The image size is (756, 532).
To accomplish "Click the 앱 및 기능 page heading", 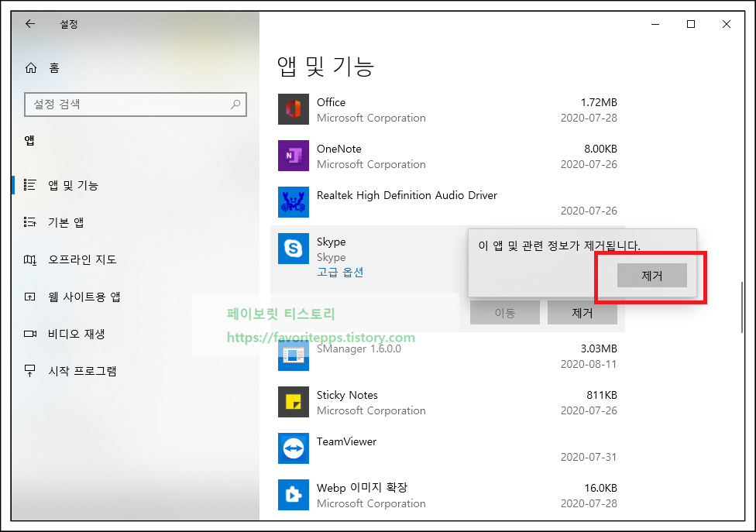I will (x=326, y=66).
